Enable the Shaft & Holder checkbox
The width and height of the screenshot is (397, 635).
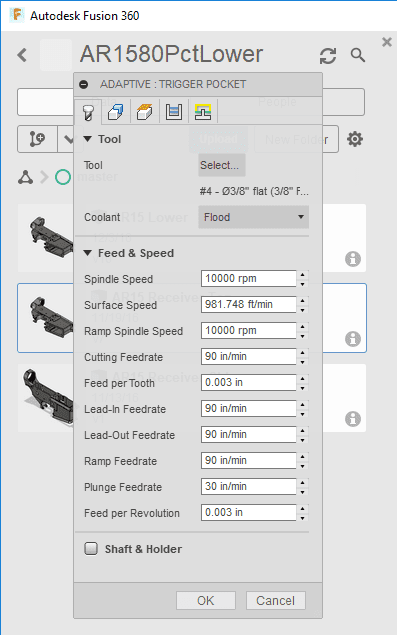91,549
